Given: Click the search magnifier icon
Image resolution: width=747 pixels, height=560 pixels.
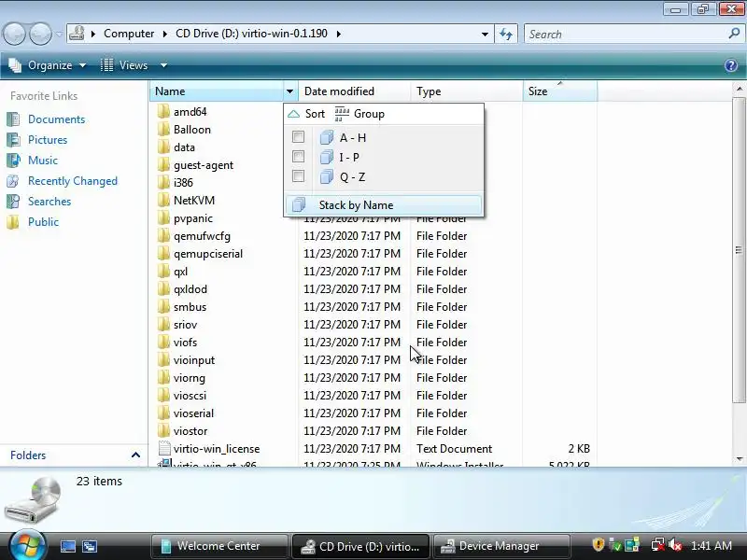Looking at the screenshot, I should tap(734, 34).
